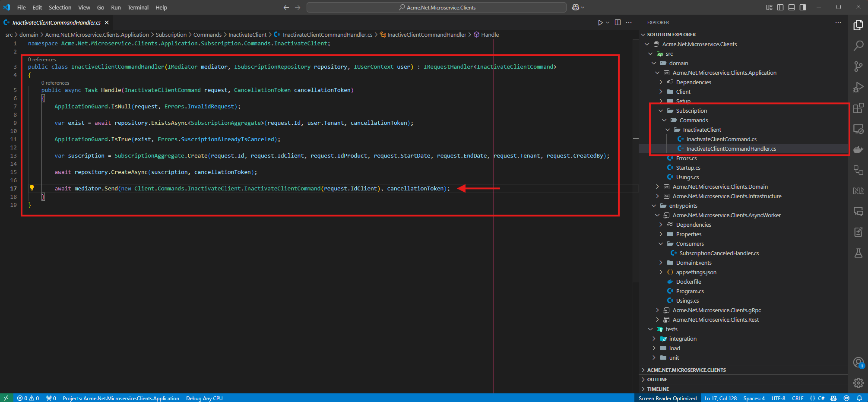Open the Help menu
The width and height of the screenshot is (868, 402).
click(x=161, y=7)
